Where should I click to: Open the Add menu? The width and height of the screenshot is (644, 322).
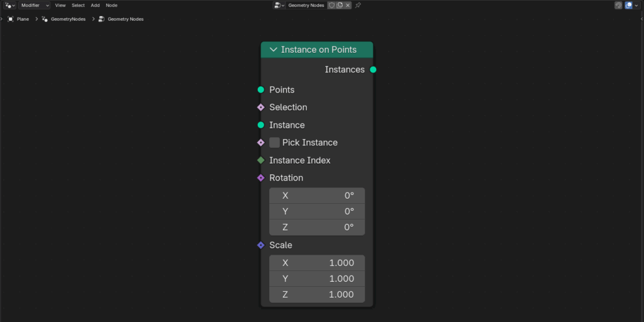click(96, 5)
